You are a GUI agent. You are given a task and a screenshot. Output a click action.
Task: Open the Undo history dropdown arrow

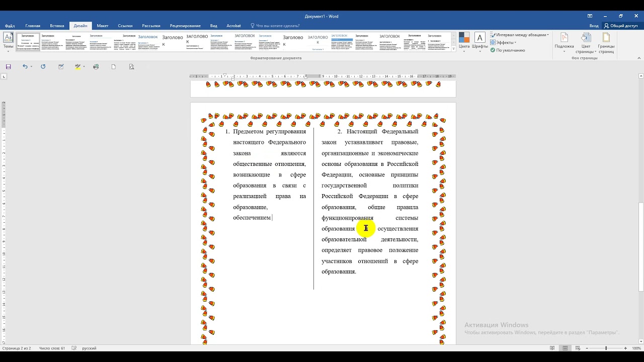(x=31, y=66)
